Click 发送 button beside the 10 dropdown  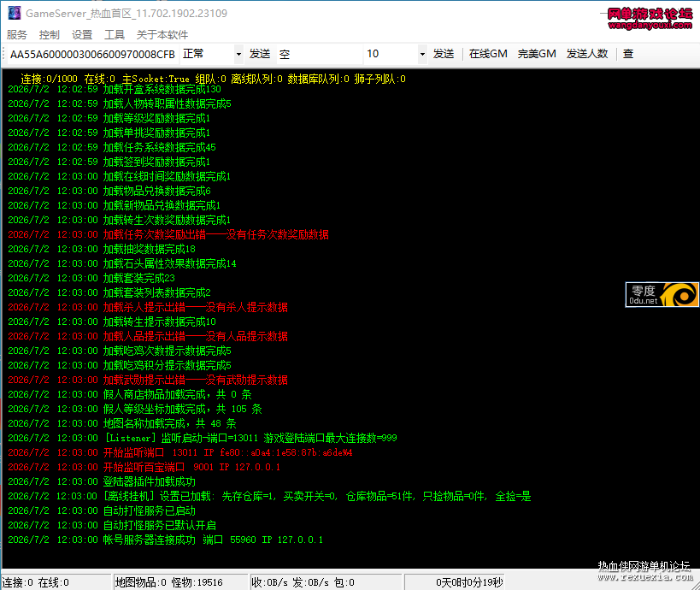tap(444, 54)
